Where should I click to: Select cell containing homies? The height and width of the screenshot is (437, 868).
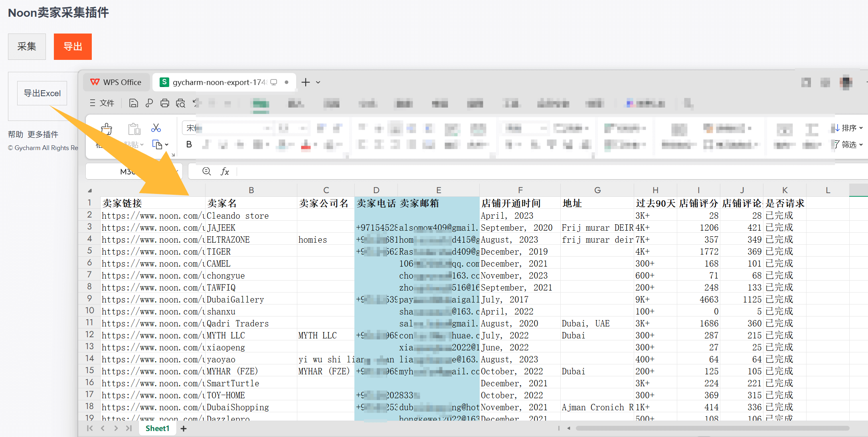click(x=326, y=239)
